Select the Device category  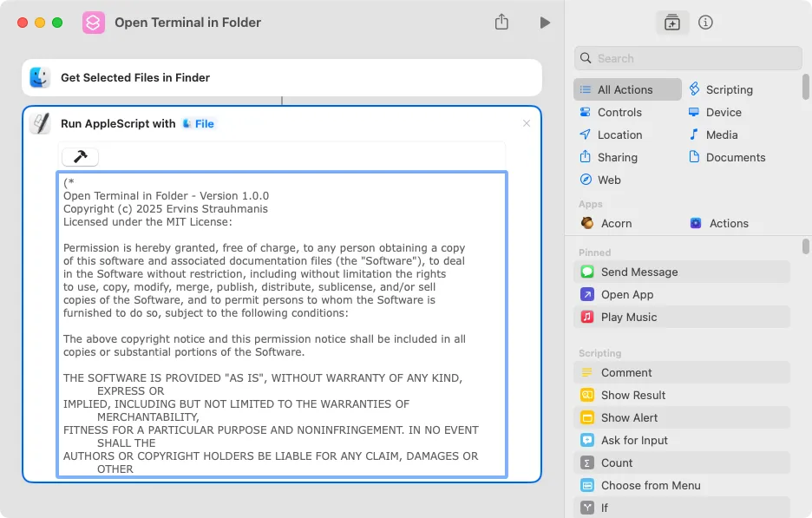[715, 113]
